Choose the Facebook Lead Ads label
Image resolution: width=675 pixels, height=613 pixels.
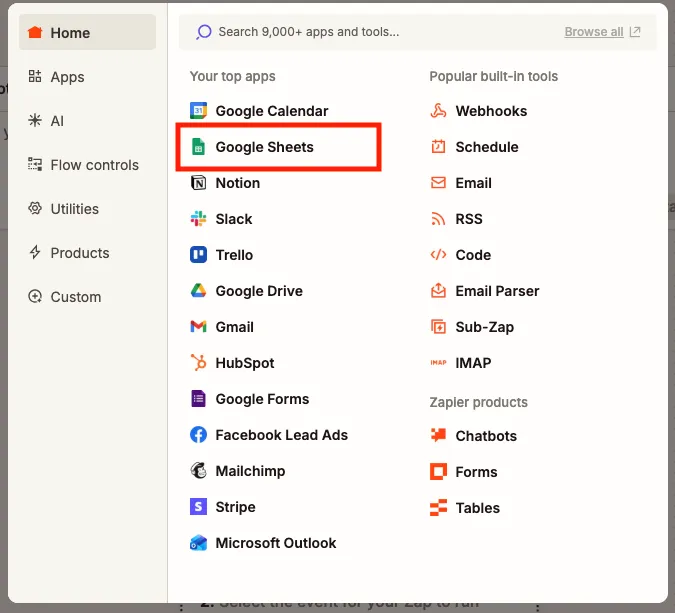click(x=282, y=435)
